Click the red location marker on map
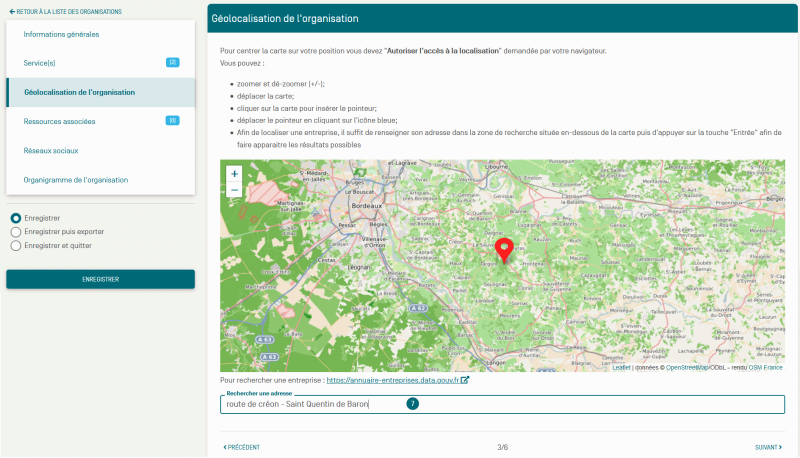Image resolution: width=800 pixels, height=458 pixels. (x=504, y=249)
